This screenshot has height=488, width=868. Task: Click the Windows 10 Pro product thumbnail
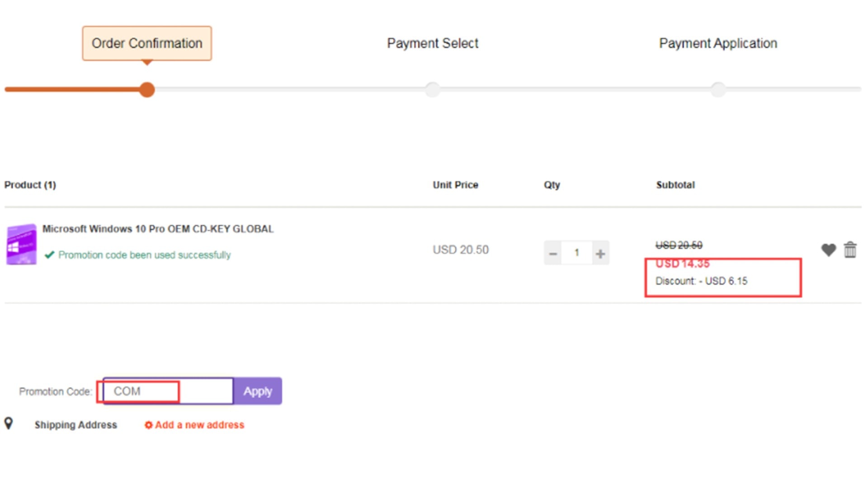coord(21,244)
